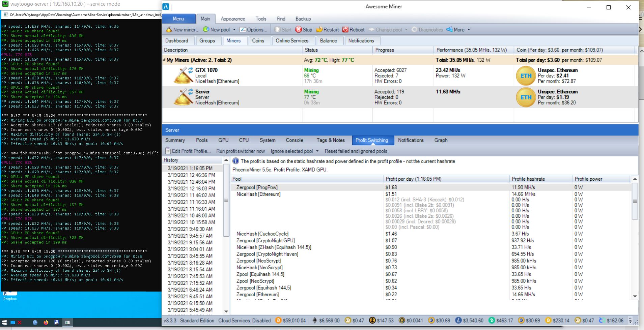The width and height of the screenshot is (644, 330).
Task: Click the qBittorrent taskbar icon
Action: pos(35,323)
